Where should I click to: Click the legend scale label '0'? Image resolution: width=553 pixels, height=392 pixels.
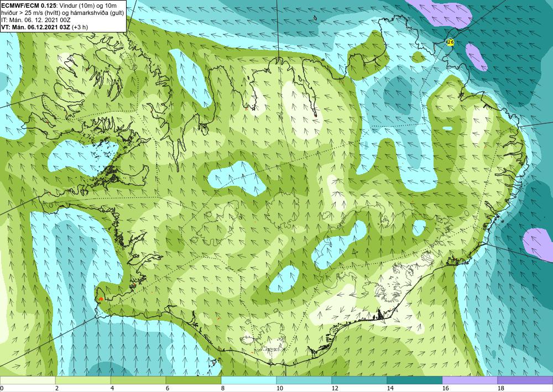point(2,389)
